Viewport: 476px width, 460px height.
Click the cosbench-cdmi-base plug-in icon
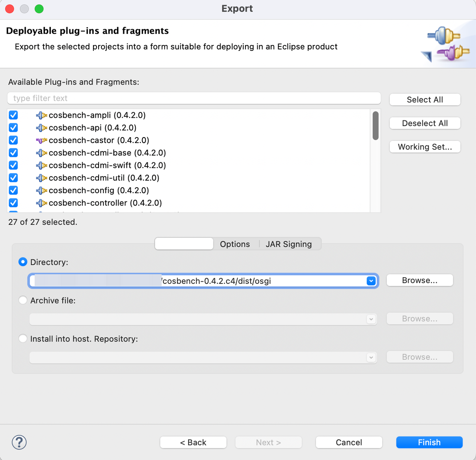(42, 153)
